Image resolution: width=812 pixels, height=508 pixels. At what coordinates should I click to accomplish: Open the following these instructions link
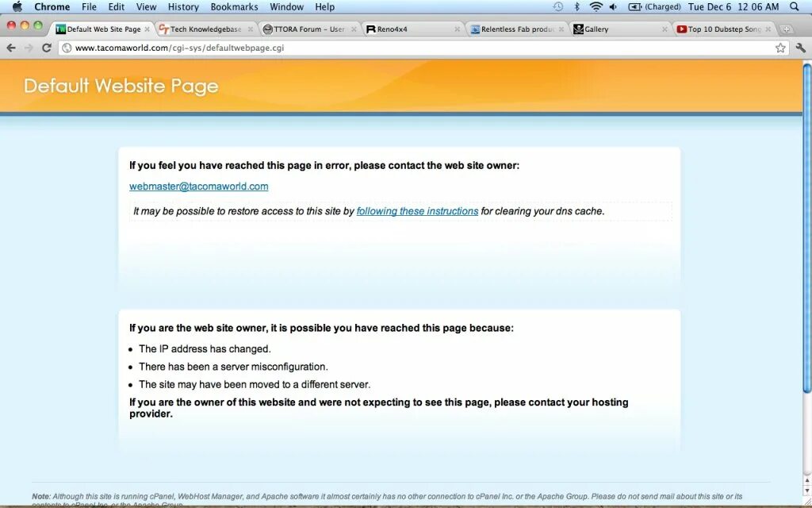[417, 211]
